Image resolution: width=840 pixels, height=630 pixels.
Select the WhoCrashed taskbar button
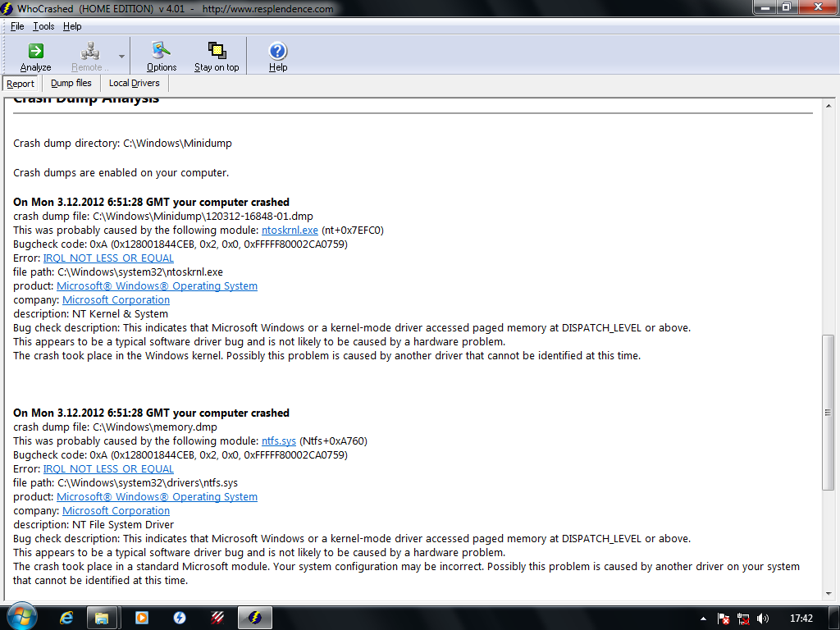point(255,618)
